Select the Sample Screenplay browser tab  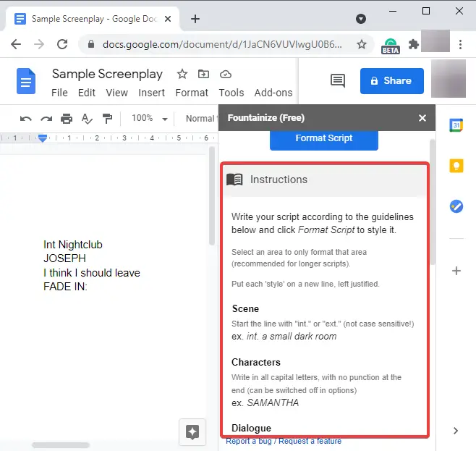(x=92, y=19)
